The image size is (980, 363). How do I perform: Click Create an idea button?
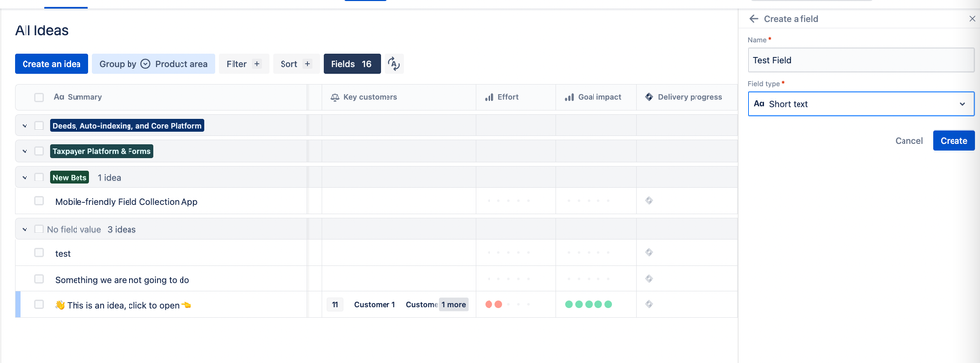[52, 64]
